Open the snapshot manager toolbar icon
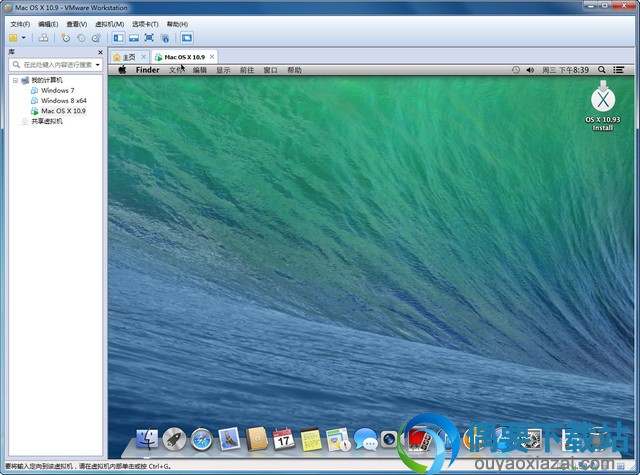 pos(96,38)
